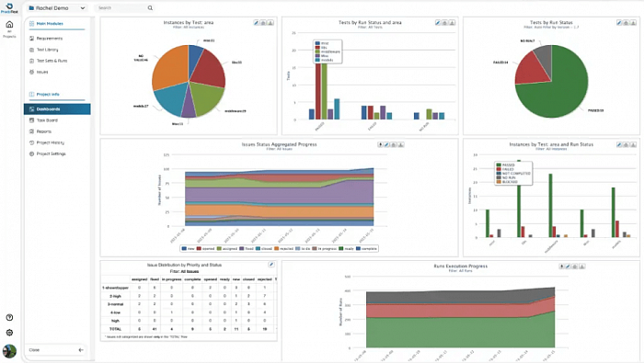Click the Search input field
644x363 pixels.
click(x=121, y=7)
